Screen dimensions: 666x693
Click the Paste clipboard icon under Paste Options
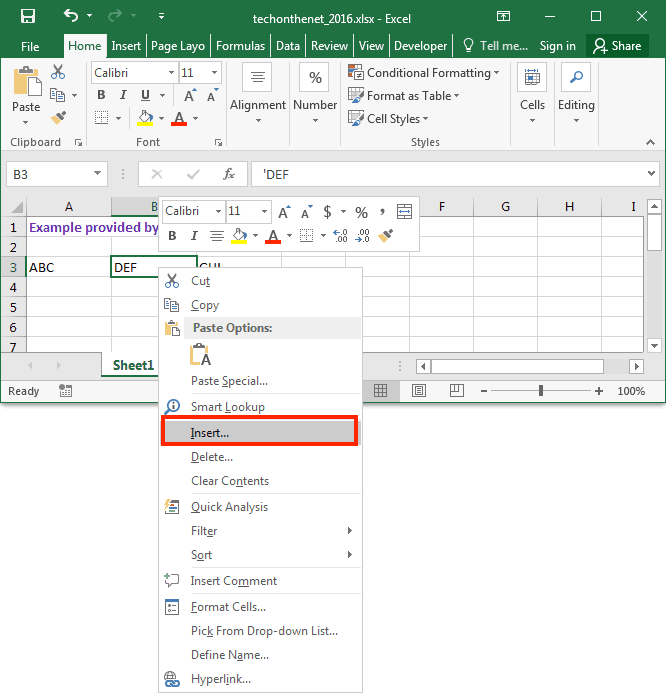200,354
